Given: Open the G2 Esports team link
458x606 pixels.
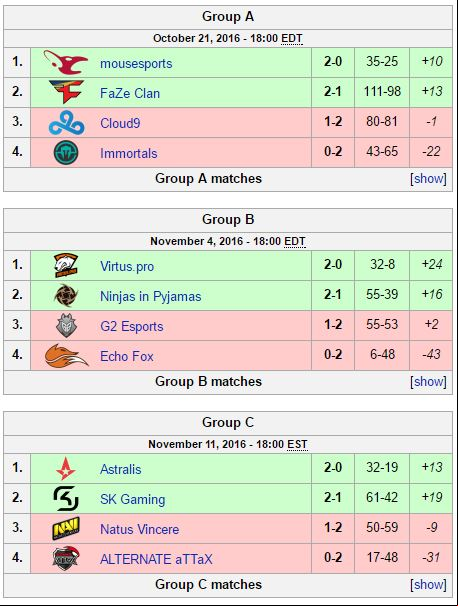Looking at the screenshot, I should pyautogui.click(x=132, y=326).
